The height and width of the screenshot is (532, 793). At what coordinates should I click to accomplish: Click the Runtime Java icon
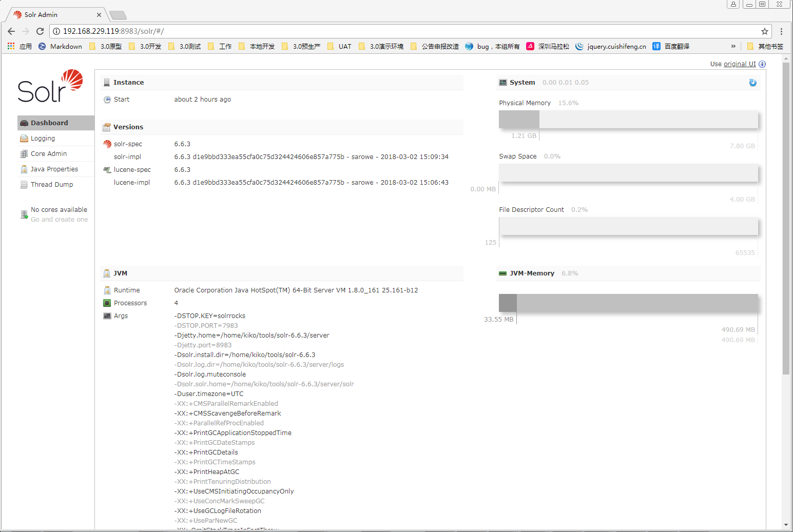[107, 290]
